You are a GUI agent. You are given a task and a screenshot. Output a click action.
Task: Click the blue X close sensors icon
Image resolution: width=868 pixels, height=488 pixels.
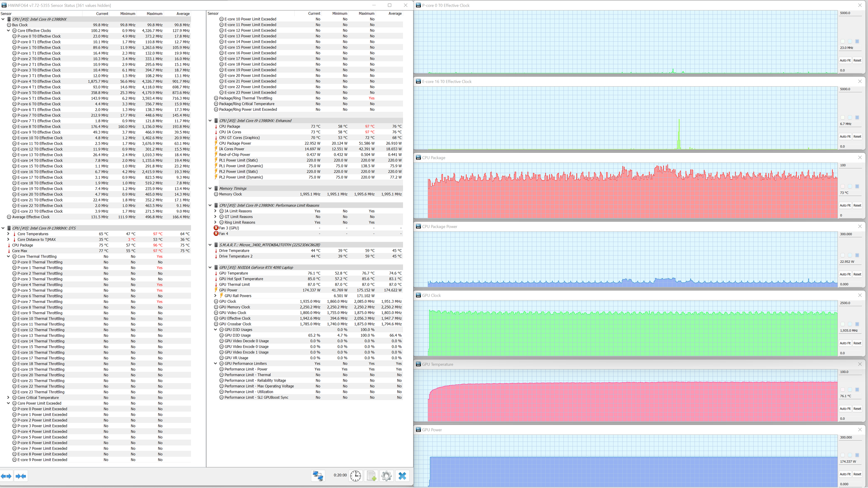(402, 476)
